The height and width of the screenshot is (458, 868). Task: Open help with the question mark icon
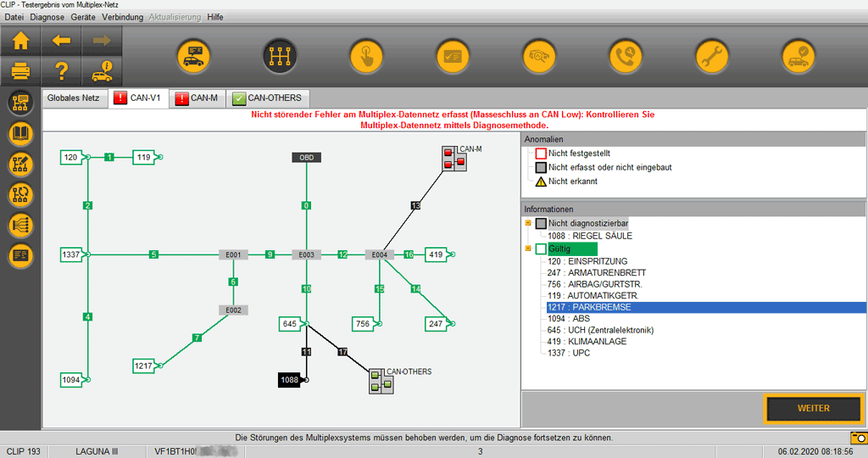(x=61, y=71)
